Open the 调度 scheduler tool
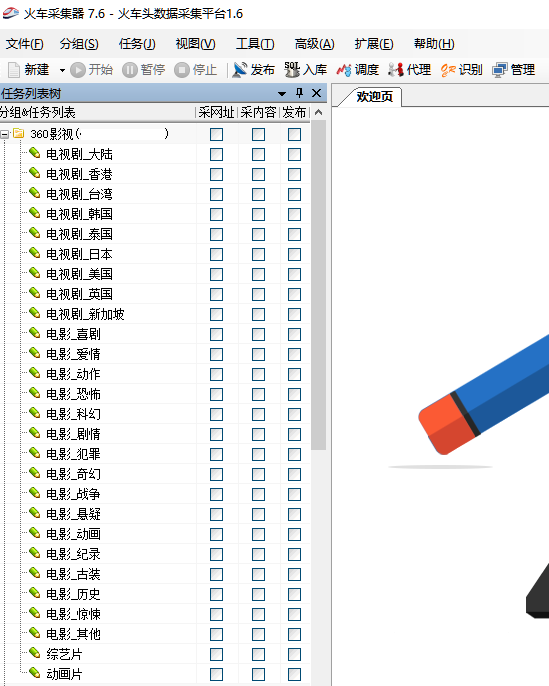Screen dimensions: 549x686 pos(344,70)
